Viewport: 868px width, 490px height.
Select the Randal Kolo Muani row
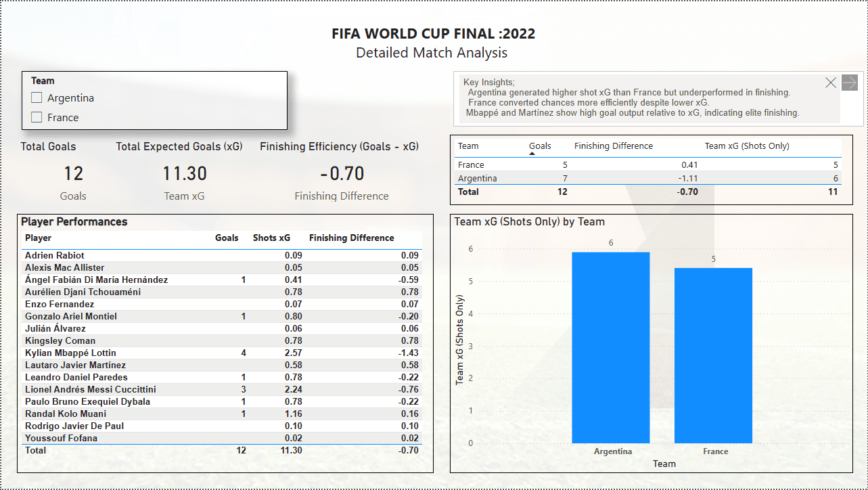[x=222, y=414]
